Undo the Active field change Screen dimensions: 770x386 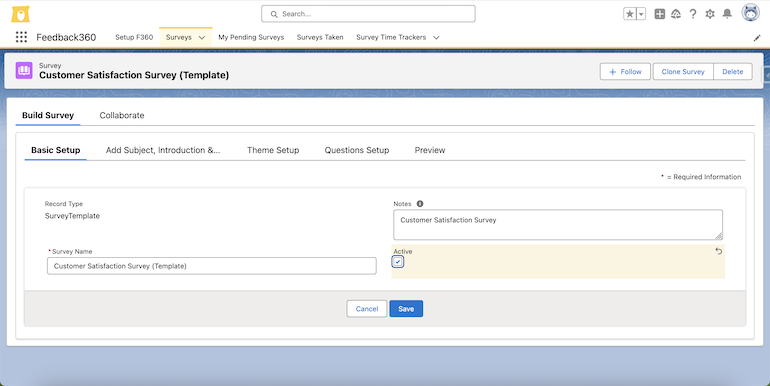pos(718,251)
